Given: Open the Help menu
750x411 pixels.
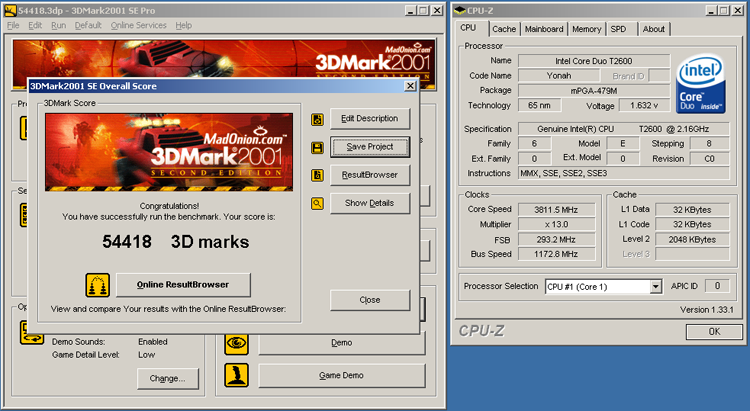Looking at the screenshot, I should click(x=183, y=25).
